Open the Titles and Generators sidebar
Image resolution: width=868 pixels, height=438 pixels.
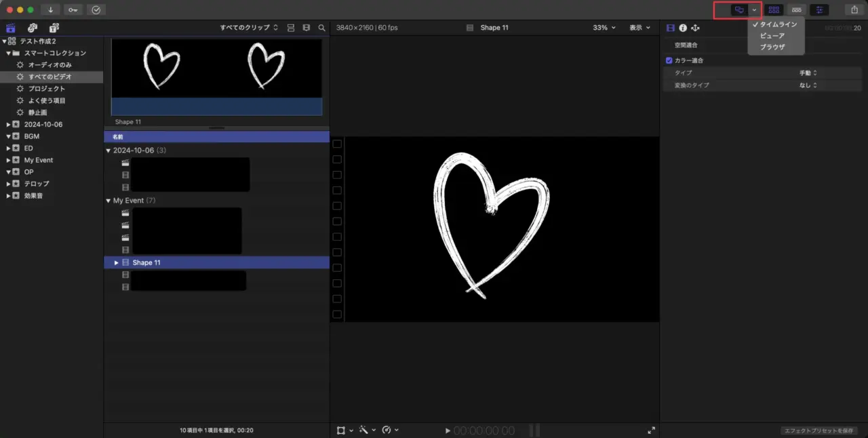pos(54,28)
